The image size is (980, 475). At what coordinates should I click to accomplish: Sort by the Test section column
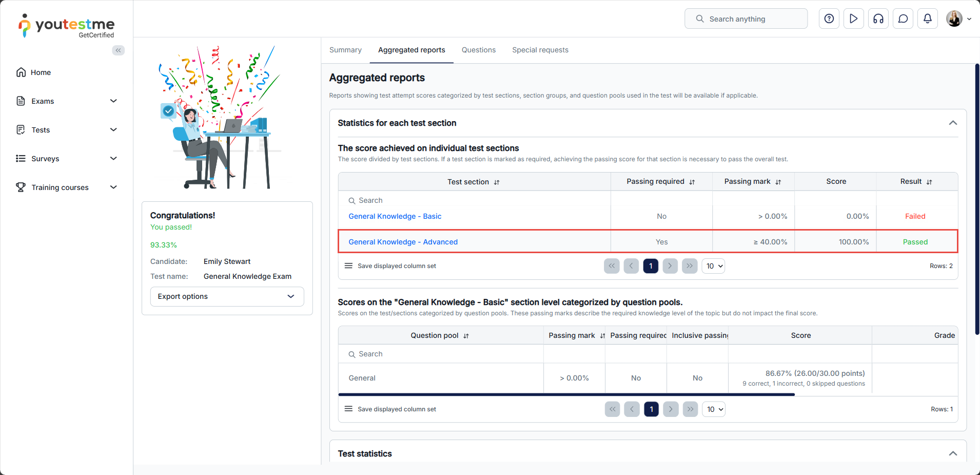[x=497, y=182]
